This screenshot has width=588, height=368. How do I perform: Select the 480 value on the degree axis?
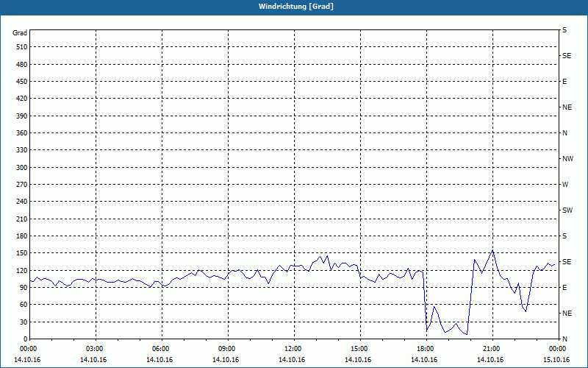point(22,64)
